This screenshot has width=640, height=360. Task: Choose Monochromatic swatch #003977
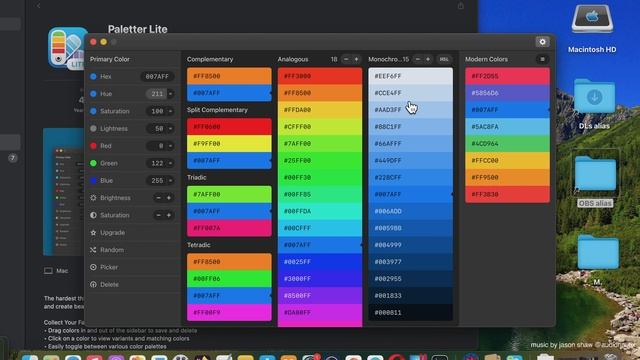[410, 262]
